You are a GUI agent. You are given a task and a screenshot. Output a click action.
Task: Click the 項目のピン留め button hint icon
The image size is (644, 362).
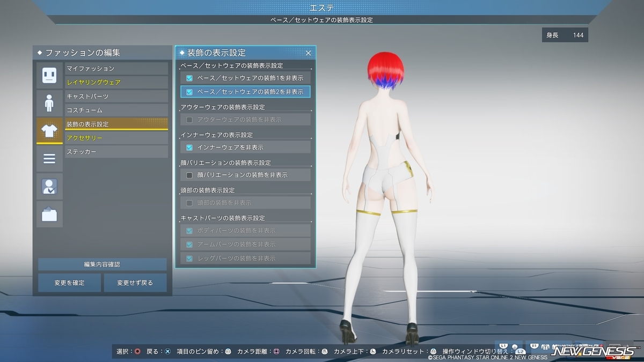228,352
